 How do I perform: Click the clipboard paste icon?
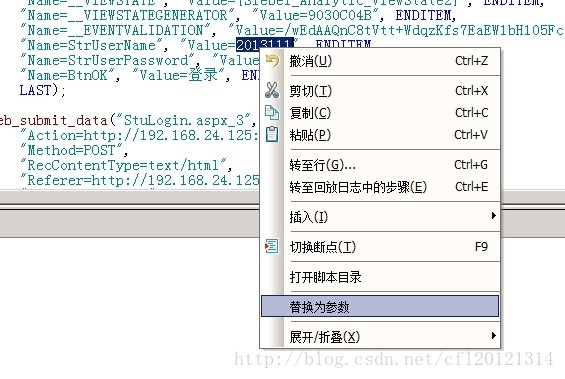pos(272,134)
